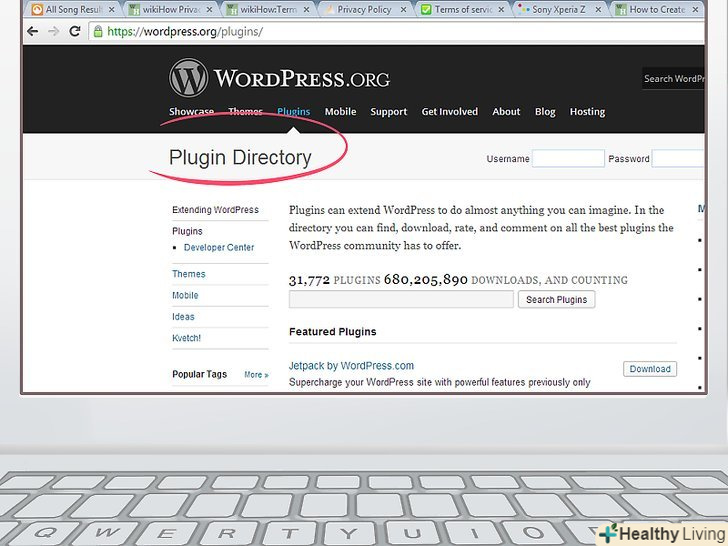Switch to the All Song Results tab

73,9
